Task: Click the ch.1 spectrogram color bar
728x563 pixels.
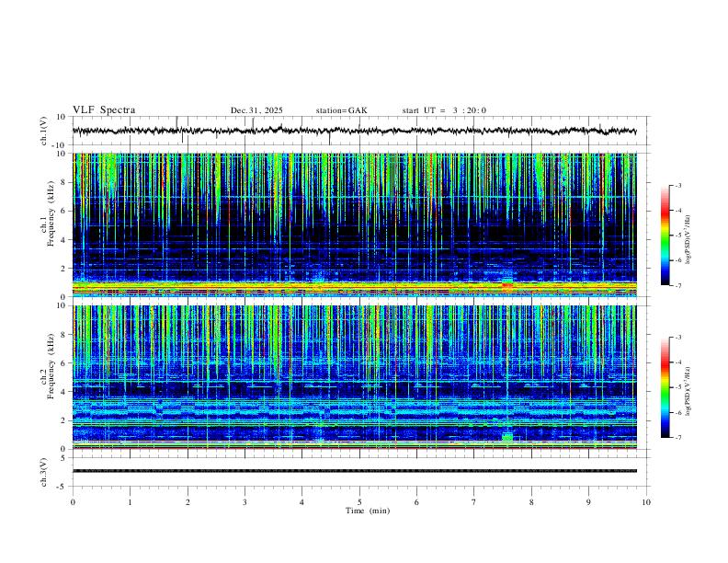Action: [665, 236]
